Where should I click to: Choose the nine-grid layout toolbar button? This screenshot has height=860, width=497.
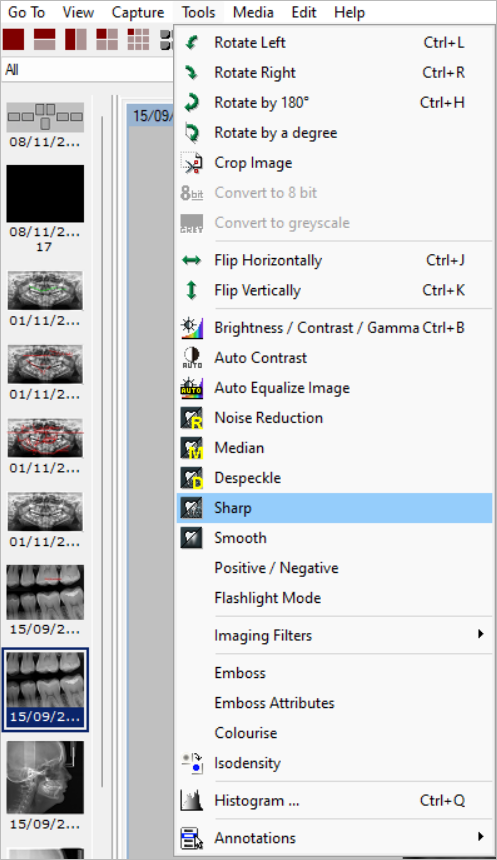point(138,39)
